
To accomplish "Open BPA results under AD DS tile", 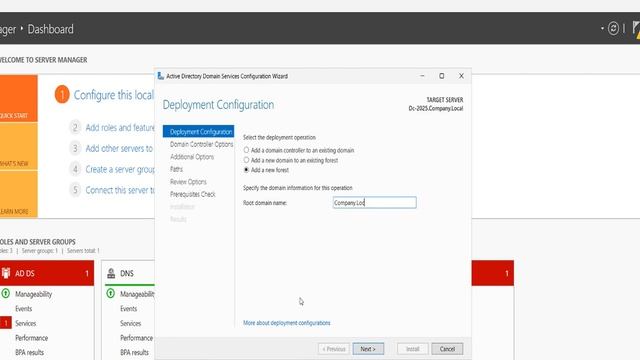I will click(29, 352).
